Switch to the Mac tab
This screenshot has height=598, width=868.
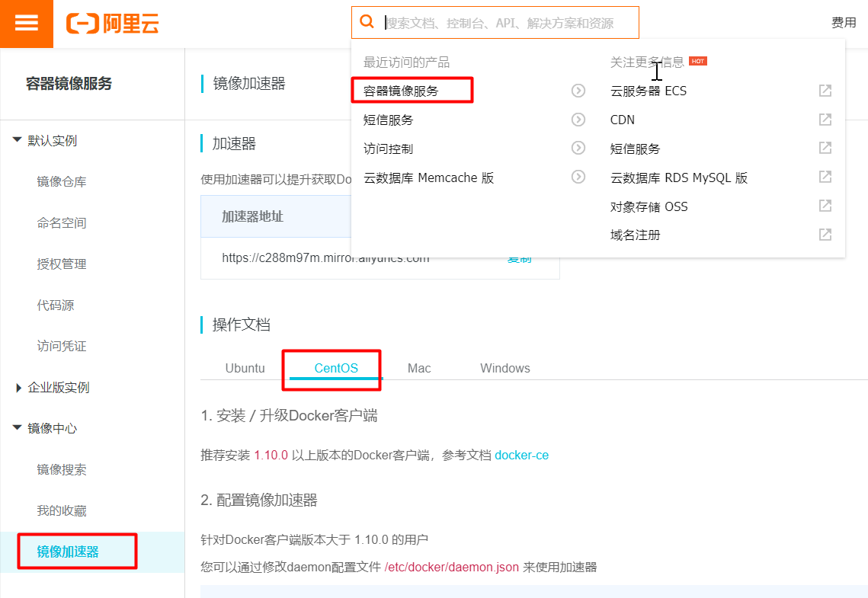(419, 369)
